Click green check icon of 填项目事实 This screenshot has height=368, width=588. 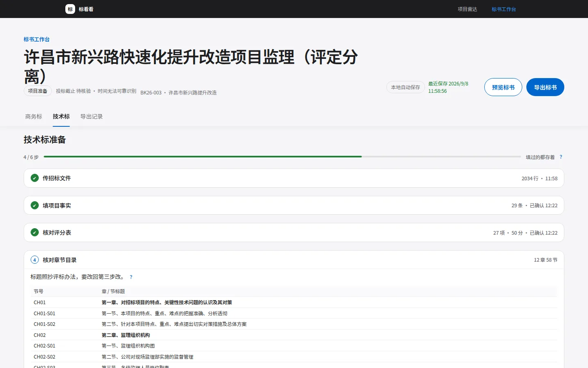(35, 205)
